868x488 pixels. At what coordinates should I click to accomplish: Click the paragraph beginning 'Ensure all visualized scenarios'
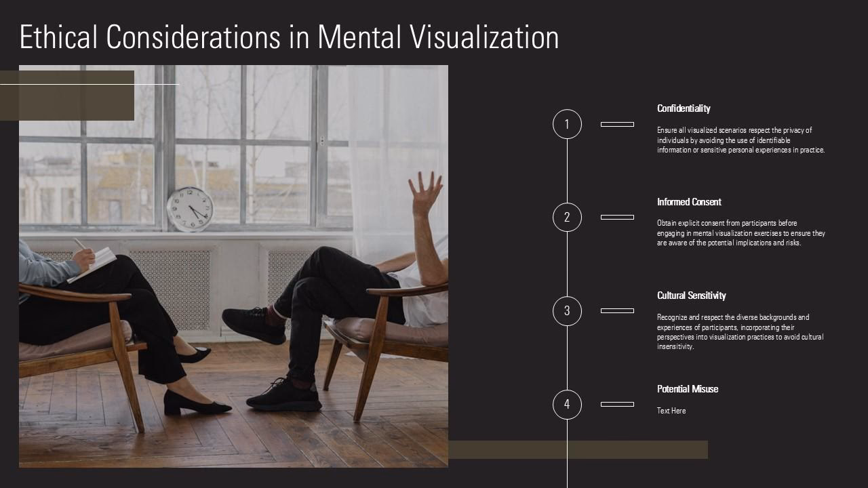(x=741, y=140)
